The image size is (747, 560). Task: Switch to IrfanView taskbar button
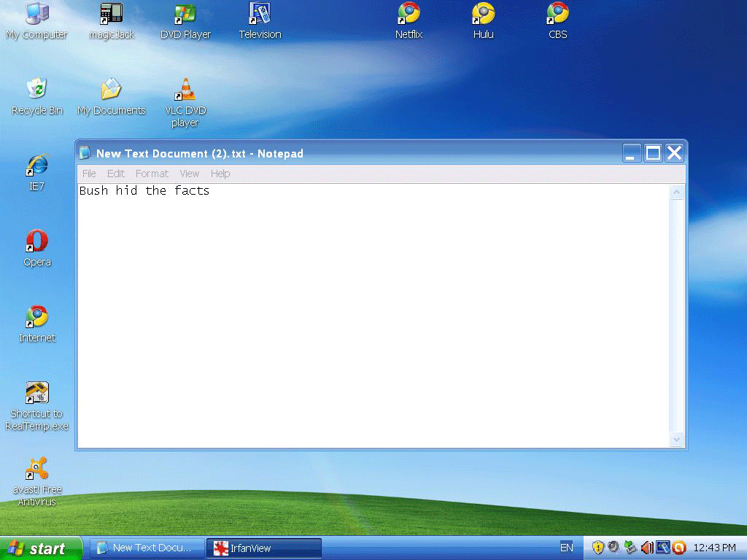264,548
